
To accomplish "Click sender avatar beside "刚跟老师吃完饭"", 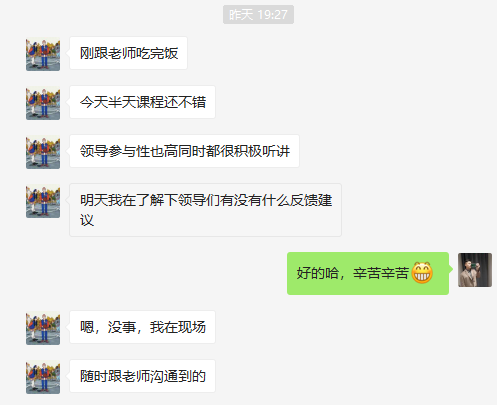I will (43, 54).
